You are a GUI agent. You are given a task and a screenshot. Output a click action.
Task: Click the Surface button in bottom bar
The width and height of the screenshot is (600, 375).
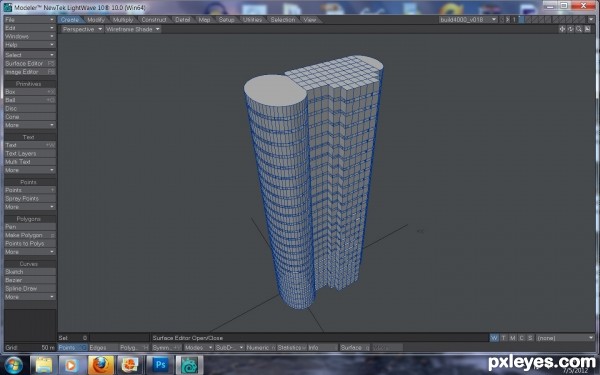[x=354, y=347]
